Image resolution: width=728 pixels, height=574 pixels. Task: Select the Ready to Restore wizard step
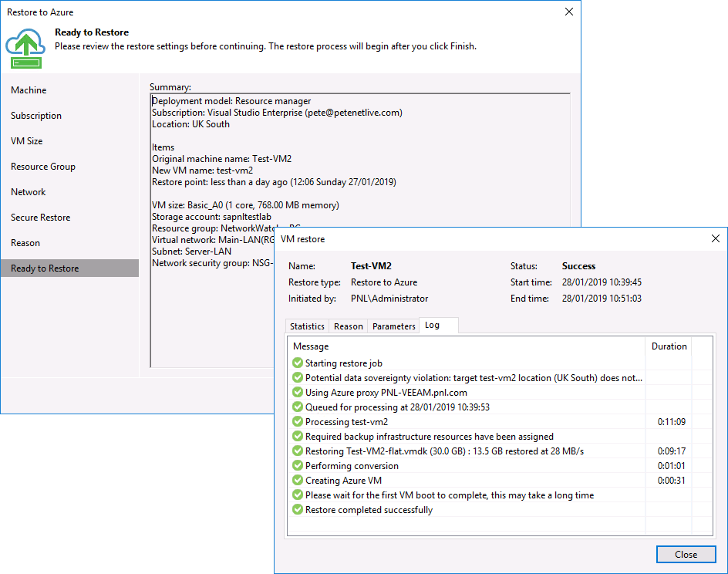pyautogui.click(x=69, y=268)
